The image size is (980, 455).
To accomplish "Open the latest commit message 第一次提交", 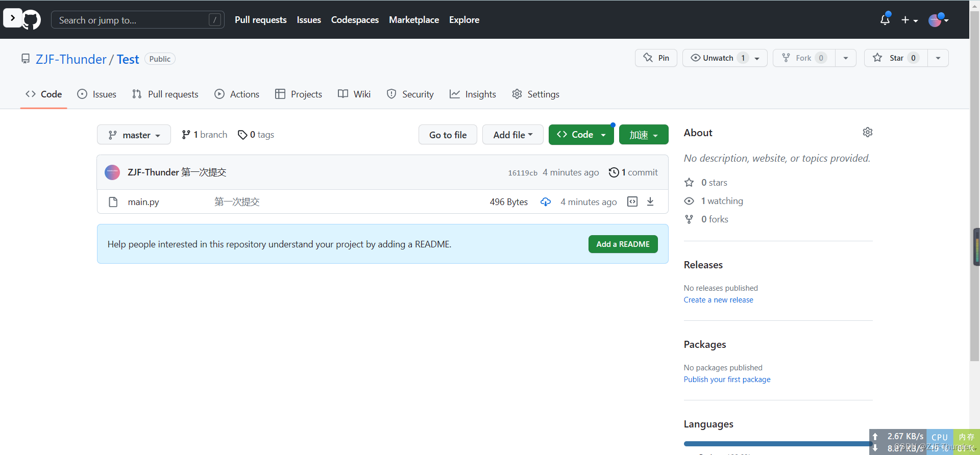I will pyautogui.click(x=204, y=172).
